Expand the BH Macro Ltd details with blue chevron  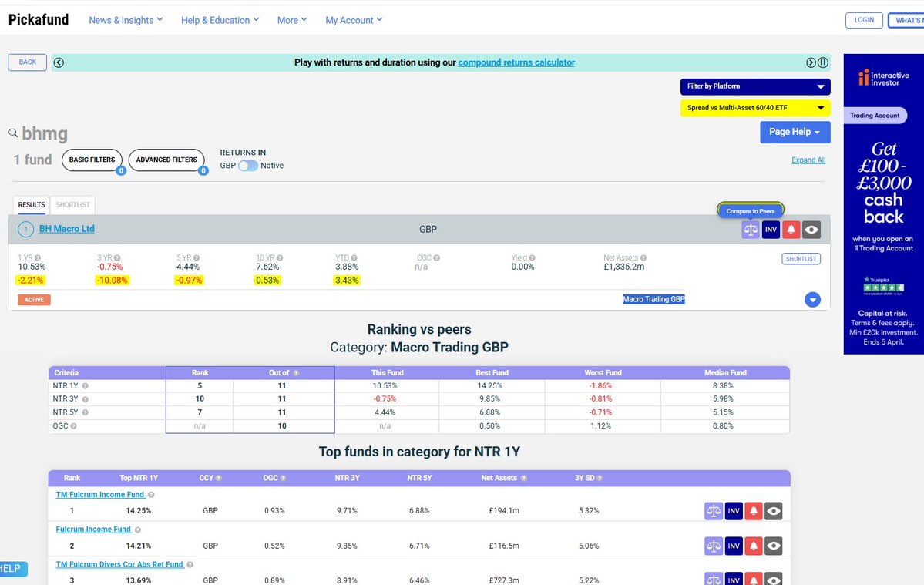pyautogui.click(x=812, y=300)
